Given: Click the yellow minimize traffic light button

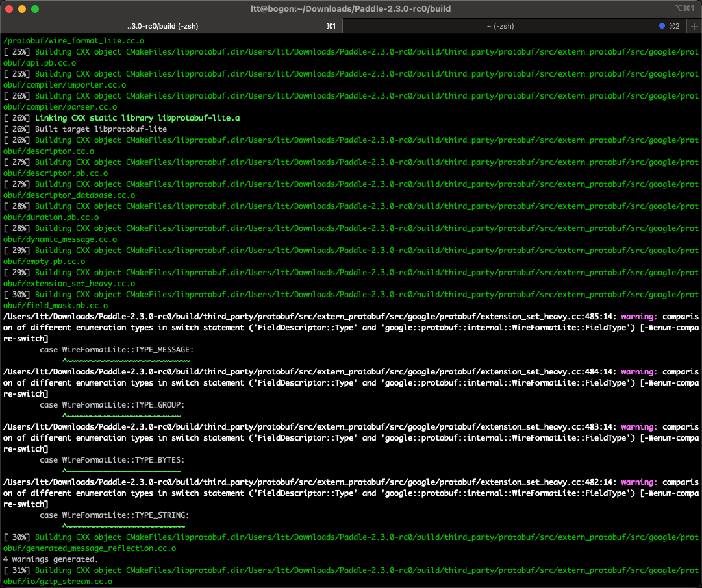Looking at the screenshot, I should click(x=22, y=8).
